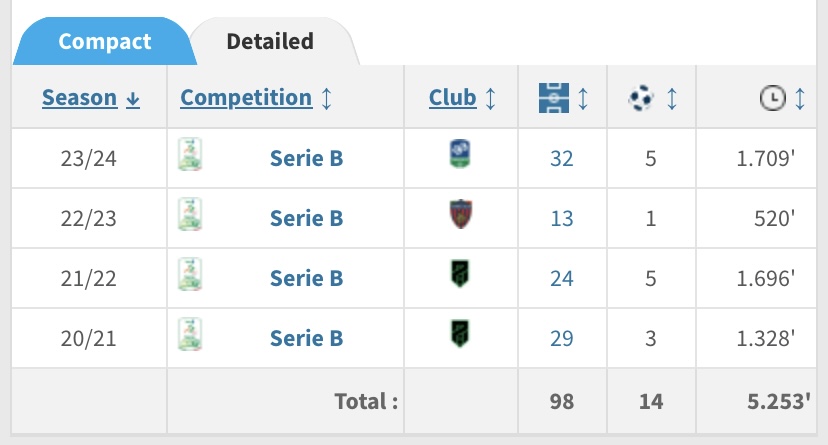Click the Serie B logo in the 21/22 row

point(190,274)
